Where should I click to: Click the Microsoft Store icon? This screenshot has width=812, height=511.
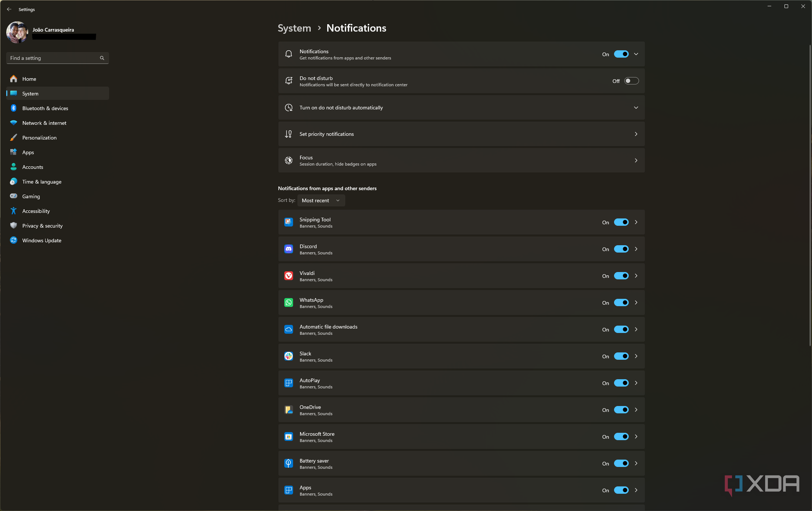[x=289, y=436]
